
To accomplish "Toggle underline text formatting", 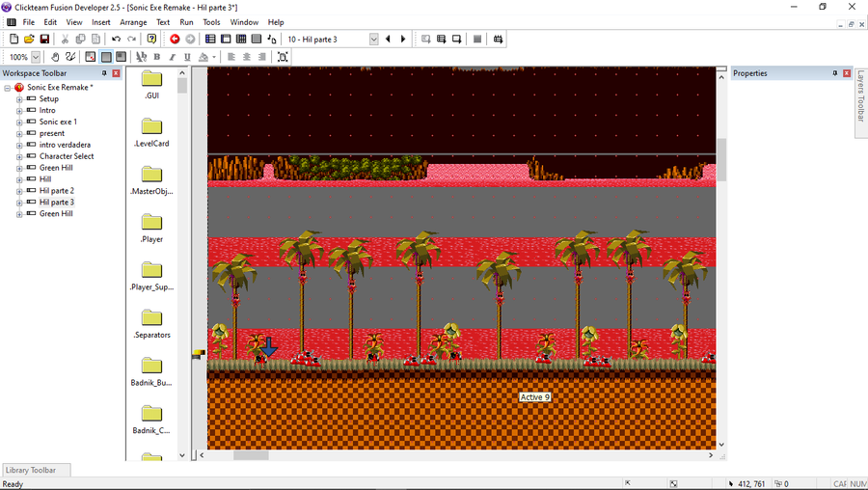I will [x=187, y=57].
